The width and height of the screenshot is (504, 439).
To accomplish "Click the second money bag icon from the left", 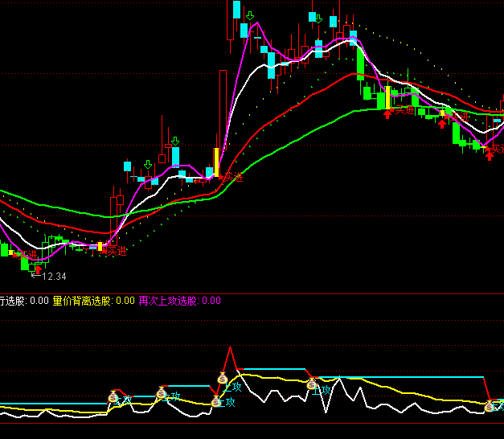I will tap(161, 392).
